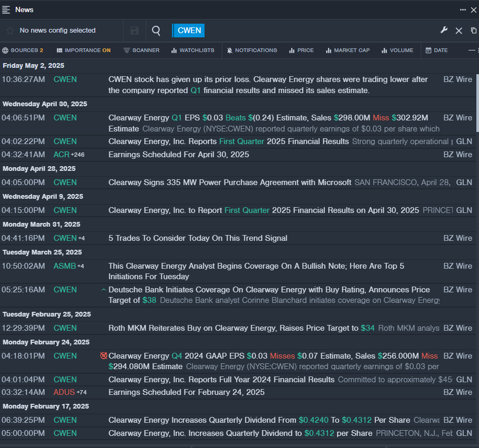The width and height of the screenshot is (479, 448).
Task: Click the 06:39:25PM timestamp
Action: coord(23,420)
